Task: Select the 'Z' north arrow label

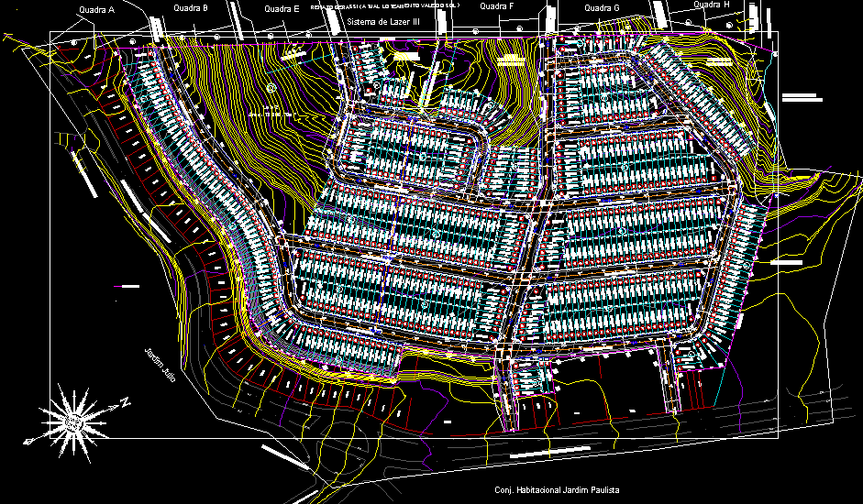Action: coord(126,401)
